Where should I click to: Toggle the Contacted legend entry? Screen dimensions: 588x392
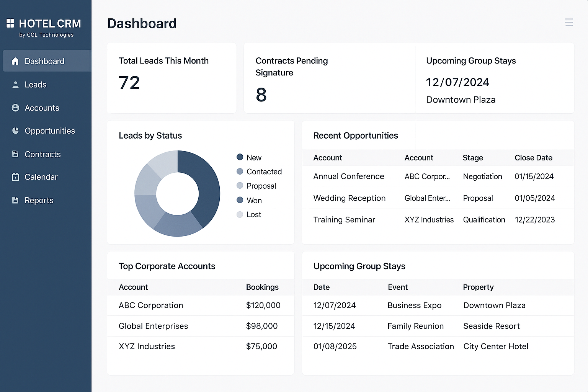click(x=264, y=172)
